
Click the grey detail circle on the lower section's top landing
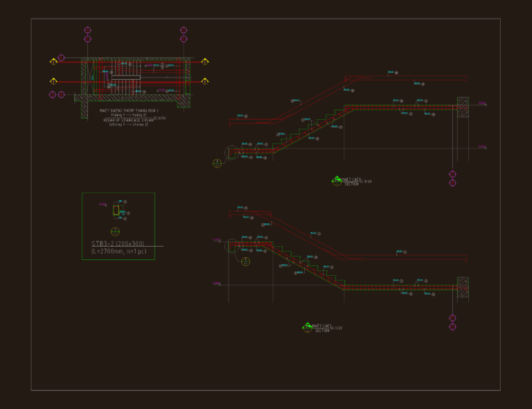coord(232,245)
